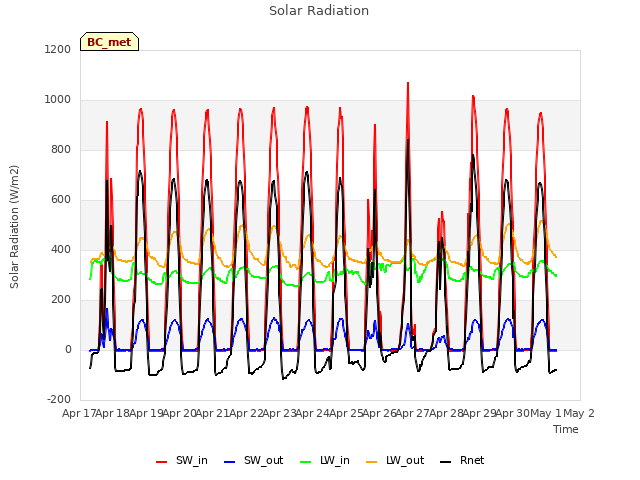The width and height of the screenshot is (640, 480).
Task: Click the Apr 27 x-axis tick label
Action: pyautogui.click(x=412, y=413)
